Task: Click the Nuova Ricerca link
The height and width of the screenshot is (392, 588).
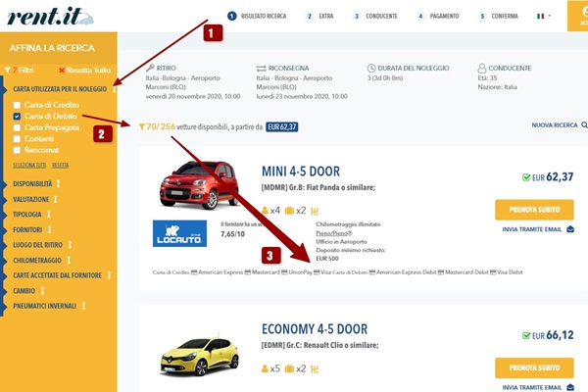Action: (x=555, y=124)
